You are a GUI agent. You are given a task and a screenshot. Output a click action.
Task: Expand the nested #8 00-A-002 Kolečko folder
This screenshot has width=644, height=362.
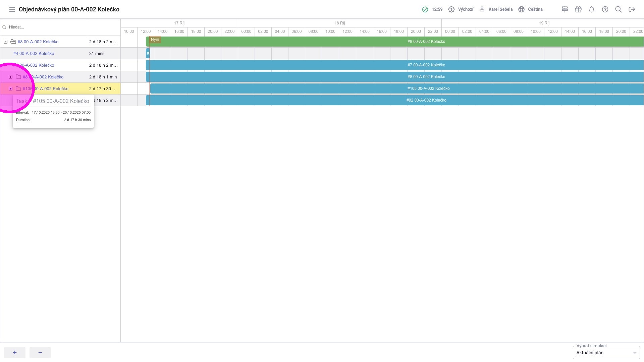tap(11, 77)
